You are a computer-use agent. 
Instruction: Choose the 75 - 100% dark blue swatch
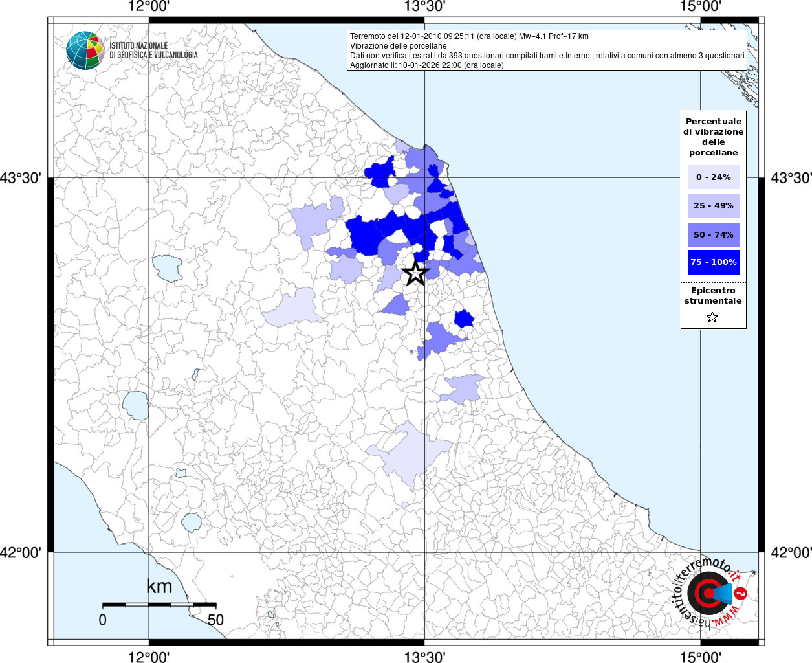[x=713, y=262]
